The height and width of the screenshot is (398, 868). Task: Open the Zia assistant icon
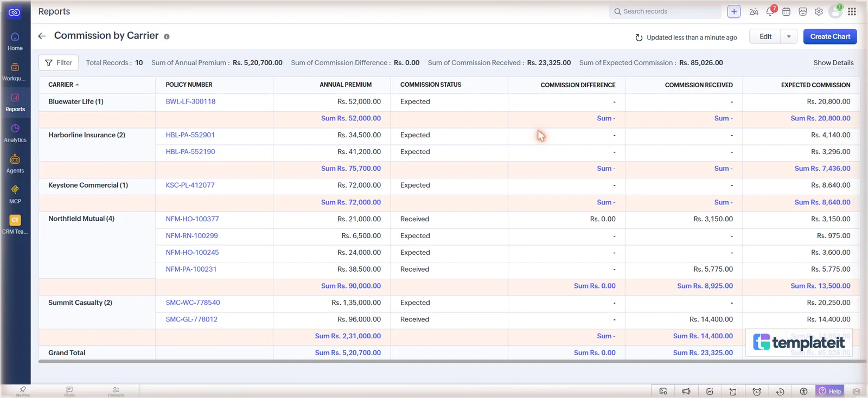(754, 11)
